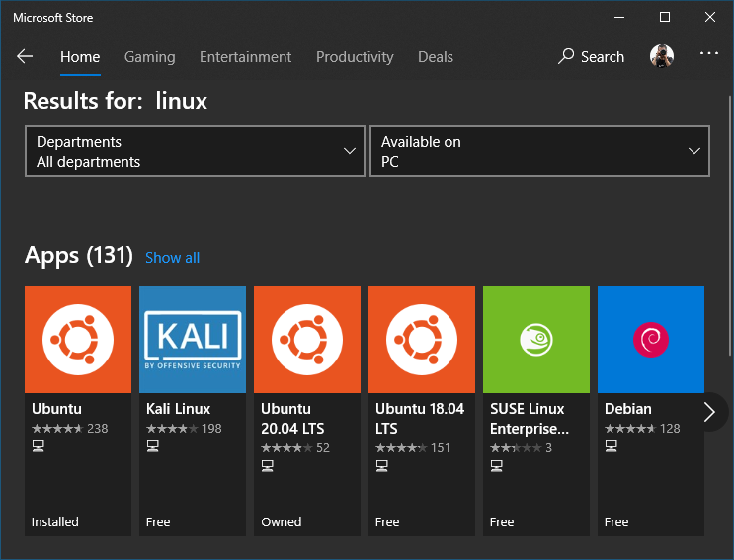734x560 pixels.
Task: Click the SUSE Linux Enterprise logo tile
Action: 536,340
